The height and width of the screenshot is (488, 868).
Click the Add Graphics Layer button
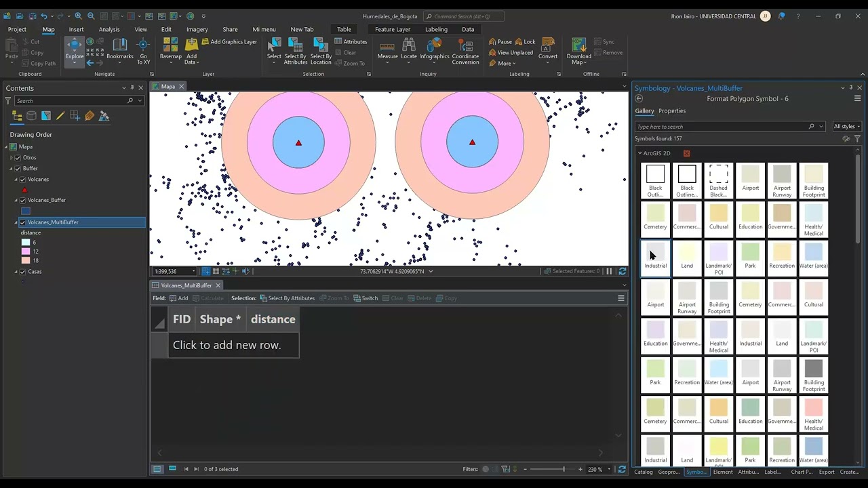[x=229, y=41]
